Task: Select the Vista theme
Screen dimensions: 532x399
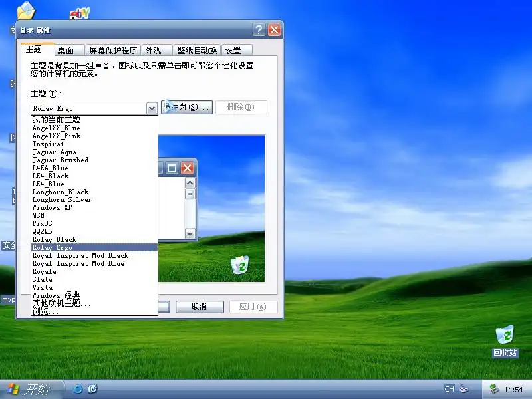Action: (x=94, y=287)
